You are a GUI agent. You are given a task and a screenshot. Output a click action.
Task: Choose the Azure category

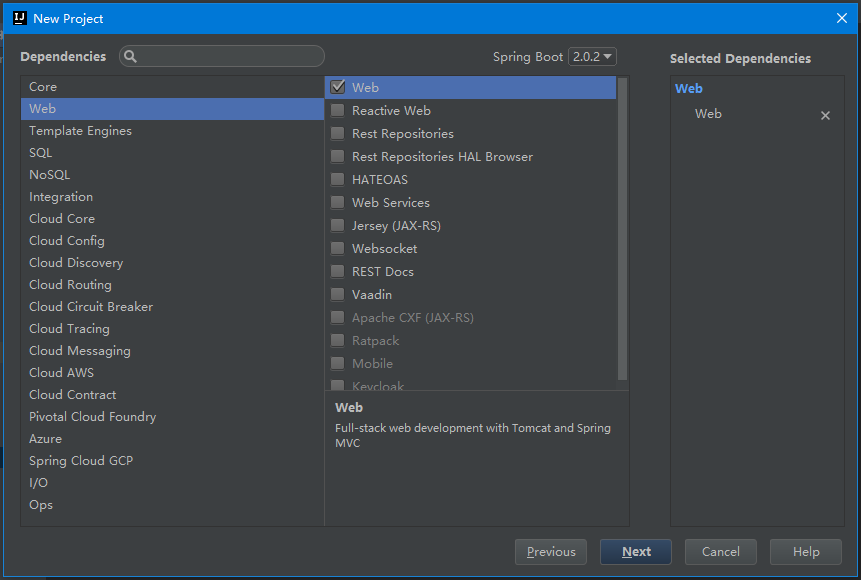tap(172, 438)
